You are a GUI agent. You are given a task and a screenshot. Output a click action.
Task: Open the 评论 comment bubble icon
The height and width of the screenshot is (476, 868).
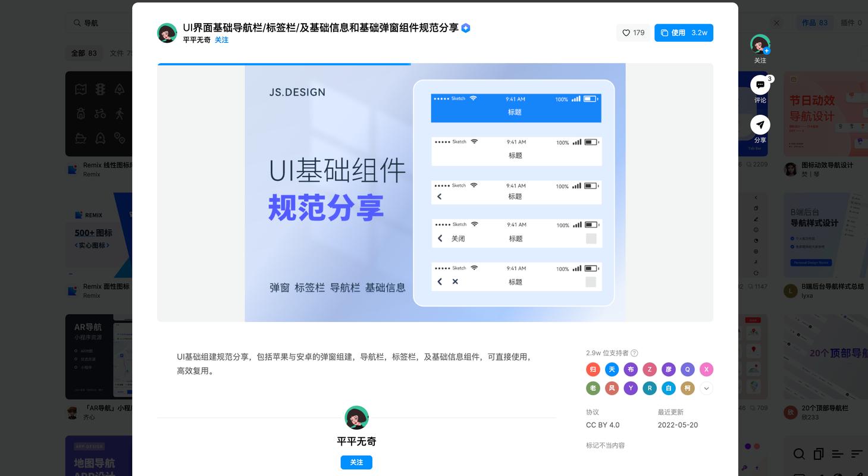click(x=760, y=85)
